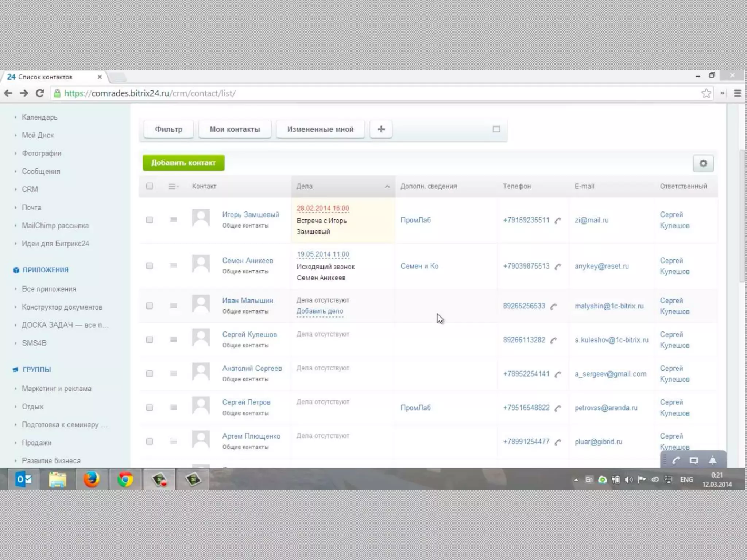Reload the page with the refresh icon

[40, 93]
